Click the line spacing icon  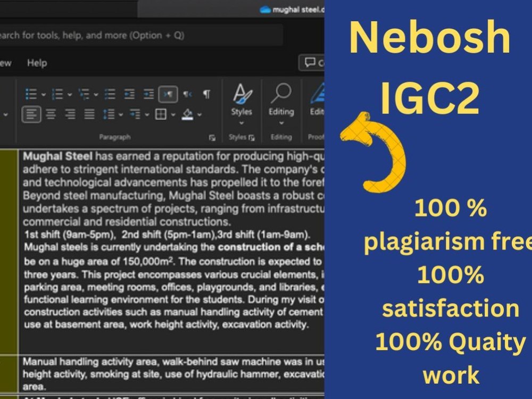pos(109,114)
